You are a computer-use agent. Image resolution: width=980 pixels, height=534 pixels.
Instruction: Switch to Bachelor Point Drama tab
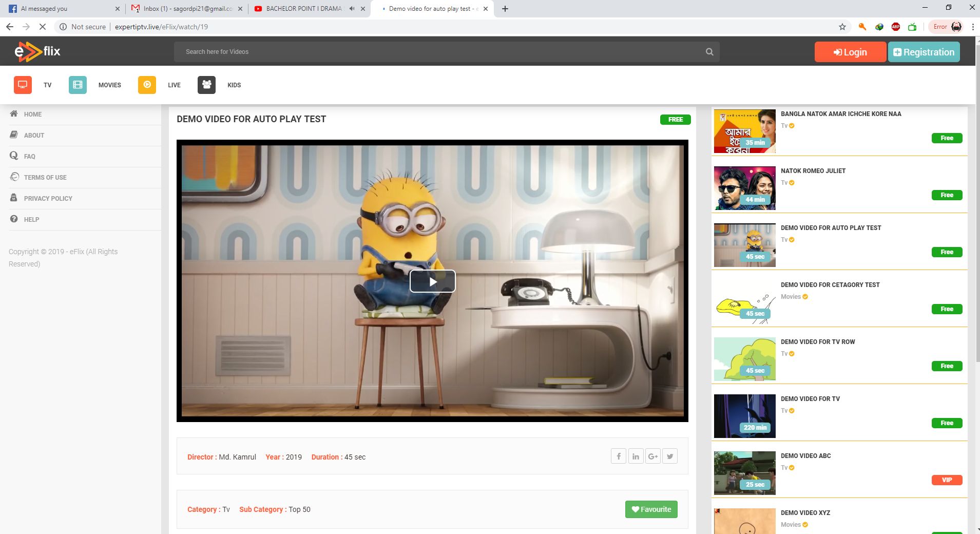[309, 9]
